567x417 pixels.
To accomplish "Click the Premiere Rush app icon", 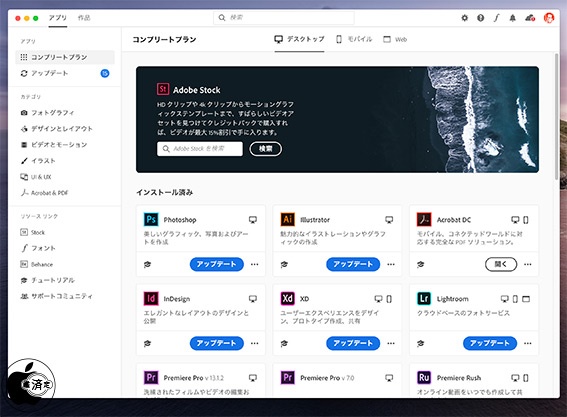I will (x=424, y=378).
